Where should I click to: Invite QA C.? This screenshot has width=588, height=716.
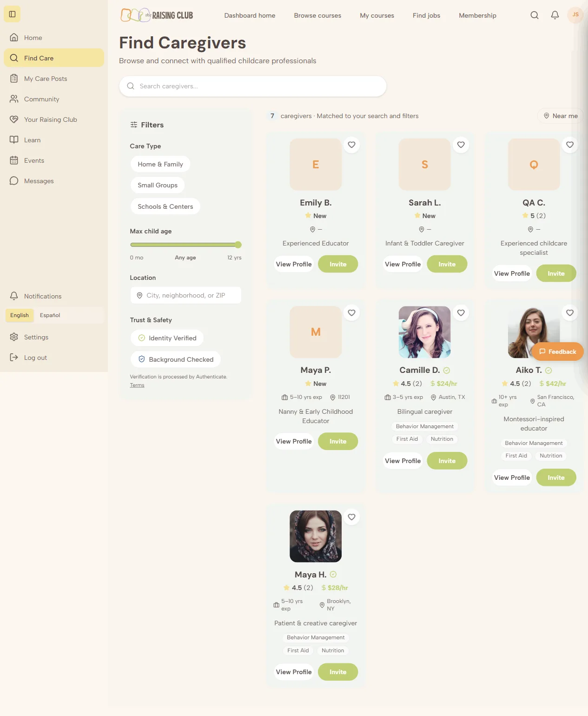(x=556, y=273)
